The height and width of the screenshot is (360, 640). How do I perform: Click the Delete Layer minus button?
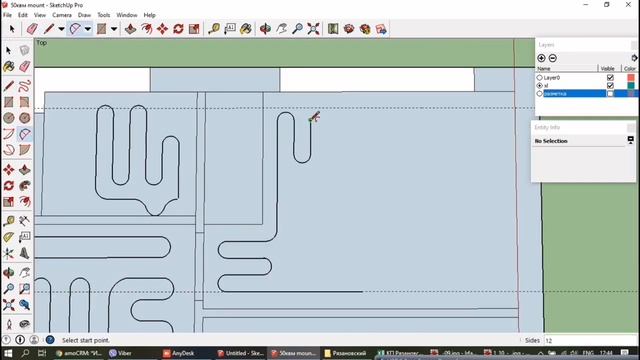pyautogui.click(x=553, y=58)
